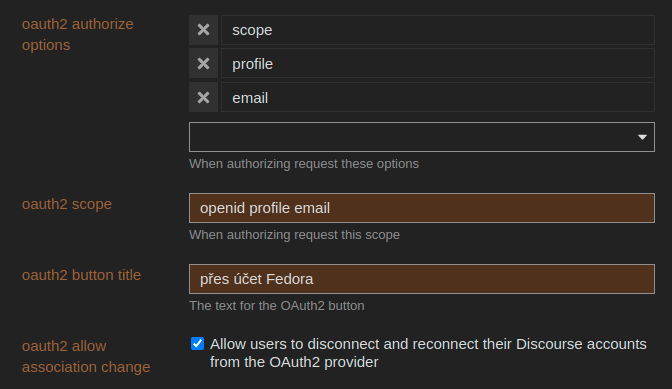Select the email list item text
Viewport: 672px width, 389px height.
click(250, 98)
